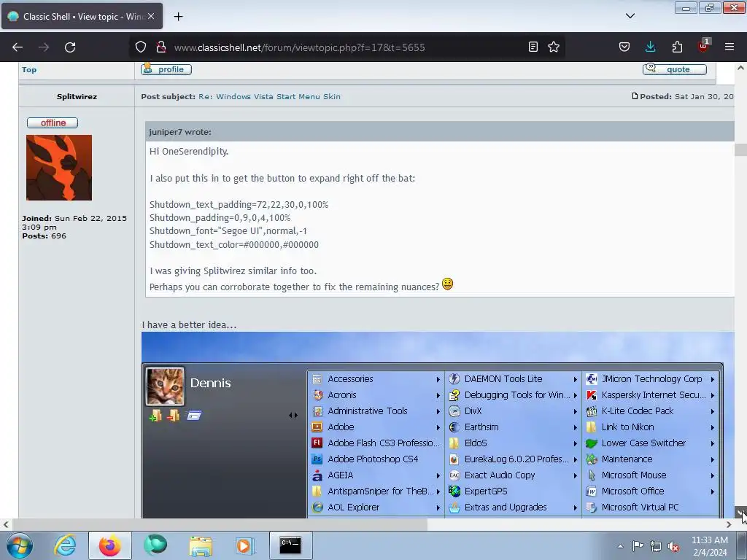Image resolution: width=747 pixels, height=560 pixels.
Task: Click the AOL Explorer icon
Action: click(317, 507)
